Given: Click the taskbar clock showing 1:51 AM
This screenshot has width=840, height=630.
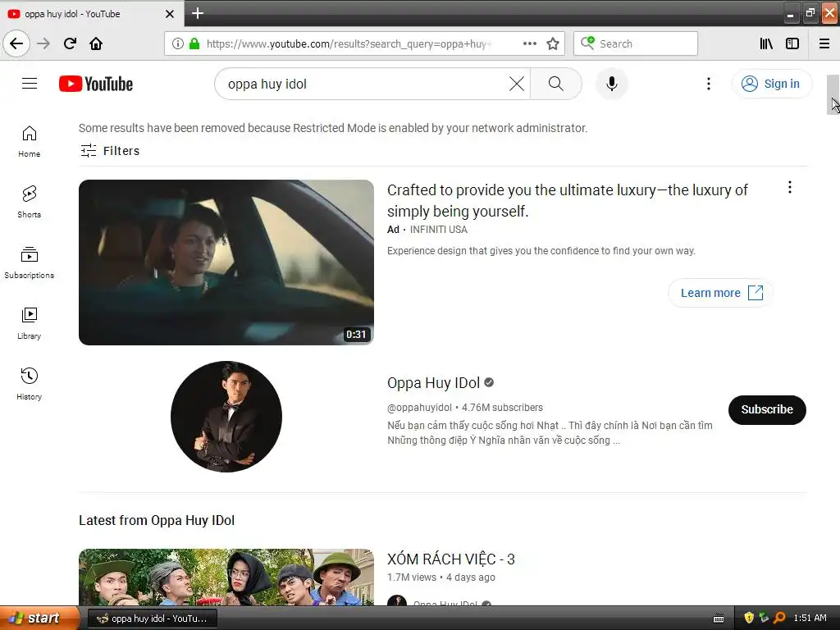Looking at the screenshot, I should [x=810, y=618].
